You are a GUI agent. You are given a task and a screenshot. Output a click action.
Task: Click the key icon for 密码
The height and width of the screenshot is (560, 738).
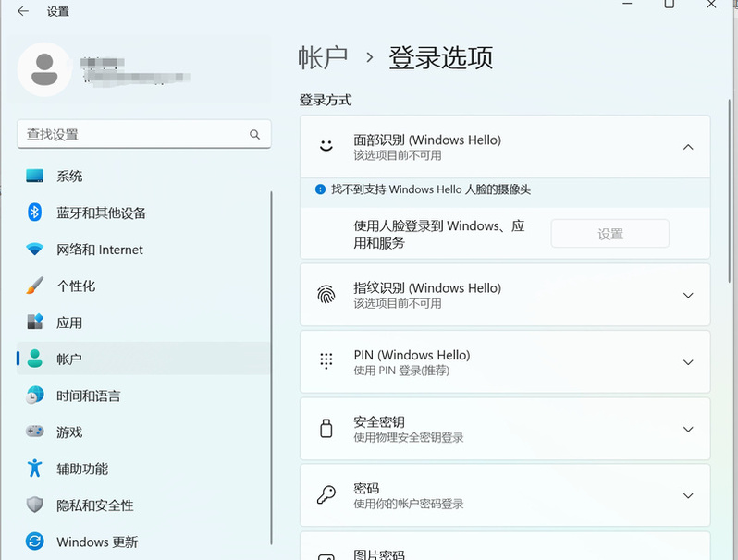(x=326, y=495)
